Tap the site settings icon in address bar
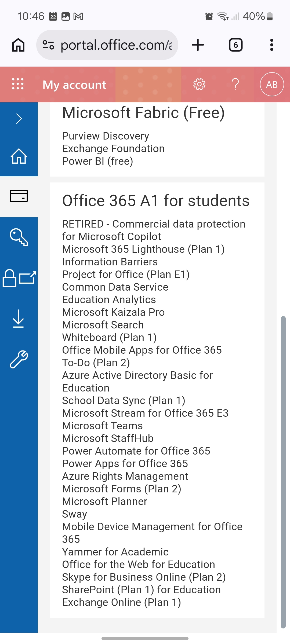 coord(48,45)
